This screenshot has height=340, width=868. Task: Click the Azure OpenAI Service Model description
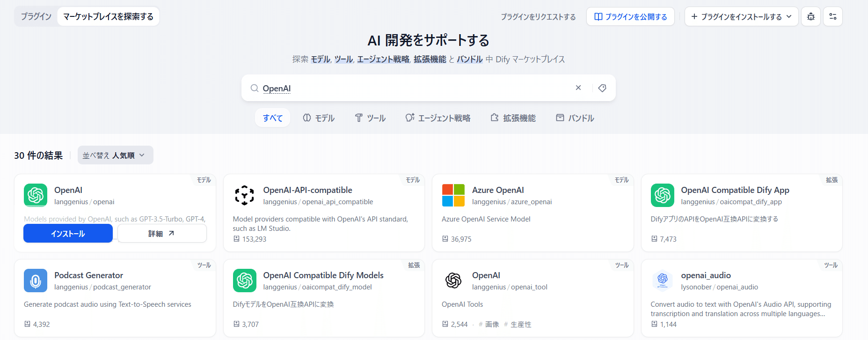point(486,219)
